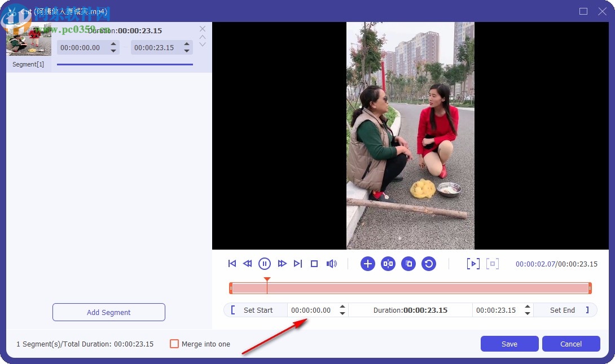Click the move segment down chevron
The width and height of the screenshot is (615, 364).
tap(202, 44)
